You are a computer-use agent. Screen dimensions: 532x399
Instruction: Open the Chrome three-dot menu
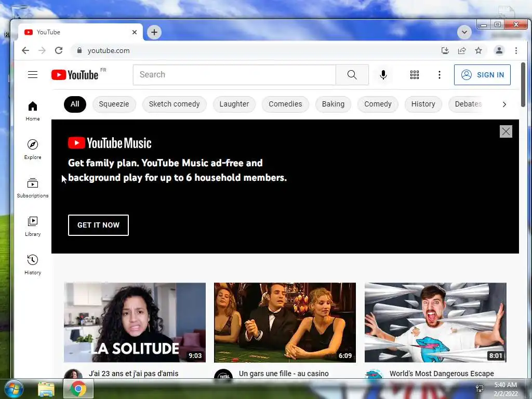click(x=516, y=50)
